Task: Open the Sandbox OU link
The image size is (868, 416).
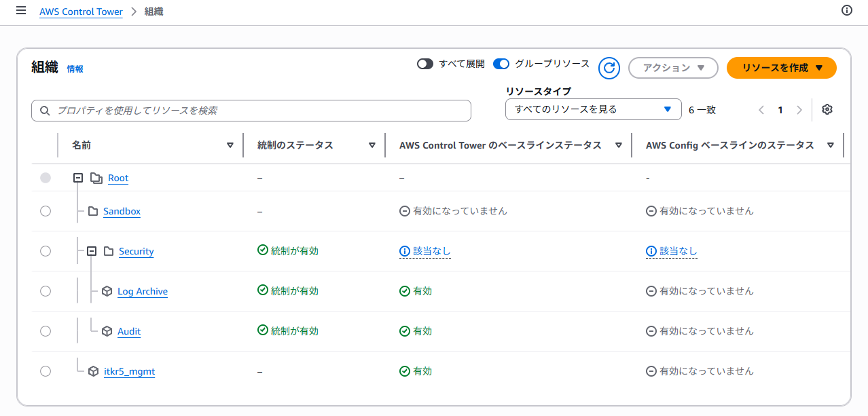Action: point(122,211)
